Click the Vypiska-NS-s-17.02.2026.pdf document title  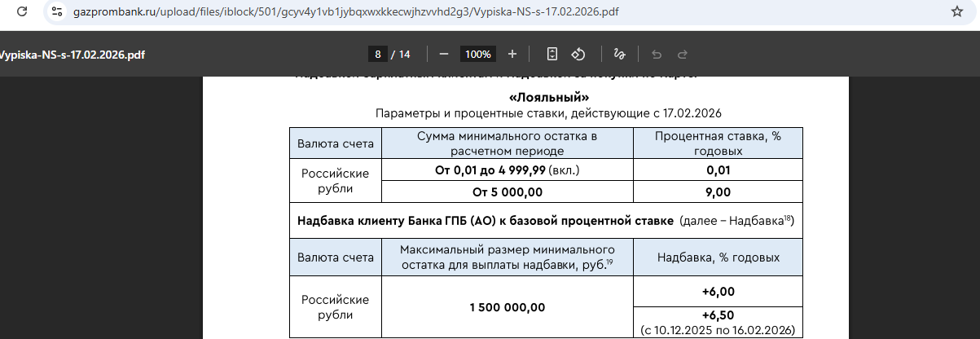(72, 55)
